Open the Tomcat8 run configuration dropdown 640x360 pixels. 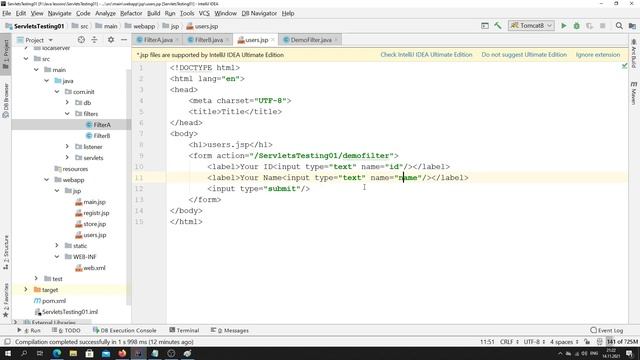pos(531,26)
